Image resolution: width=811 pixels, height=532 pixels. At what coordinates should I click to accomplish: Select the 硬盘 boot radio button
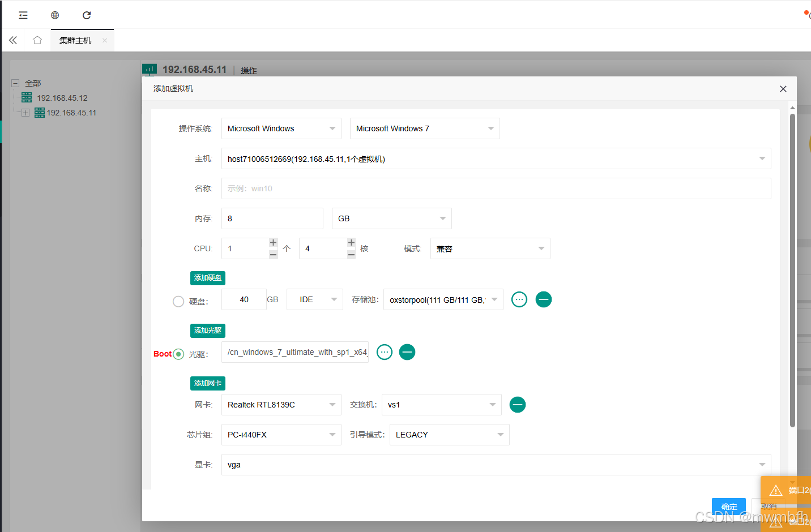point(178,302)
